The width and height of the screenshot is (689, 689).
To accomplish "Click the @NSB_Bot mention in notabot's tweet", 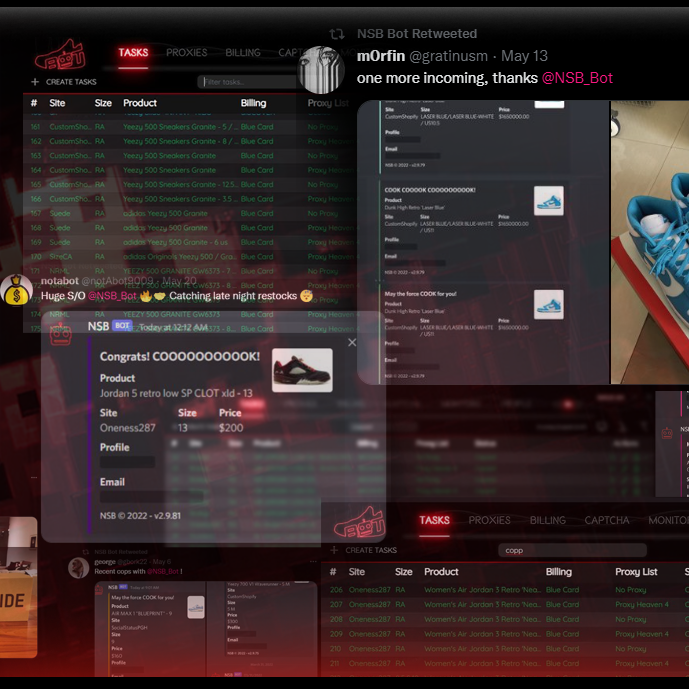I will click(x=111, y=296).
